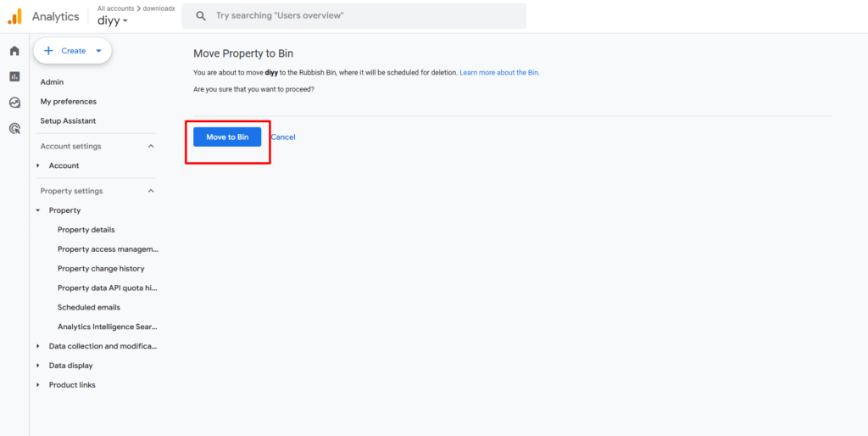Select Property details
The height and width of the screenshot is (436, 868).
click(86, 229)
